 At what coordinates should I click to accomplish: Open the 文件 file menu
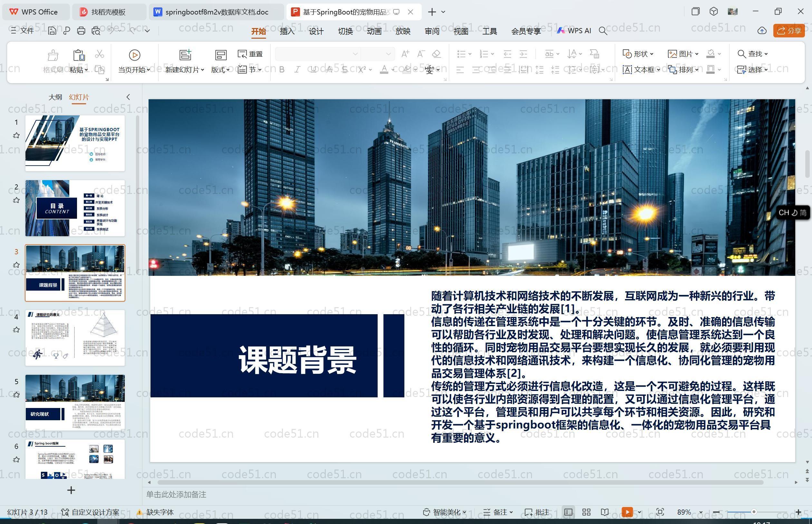(23, 31)
